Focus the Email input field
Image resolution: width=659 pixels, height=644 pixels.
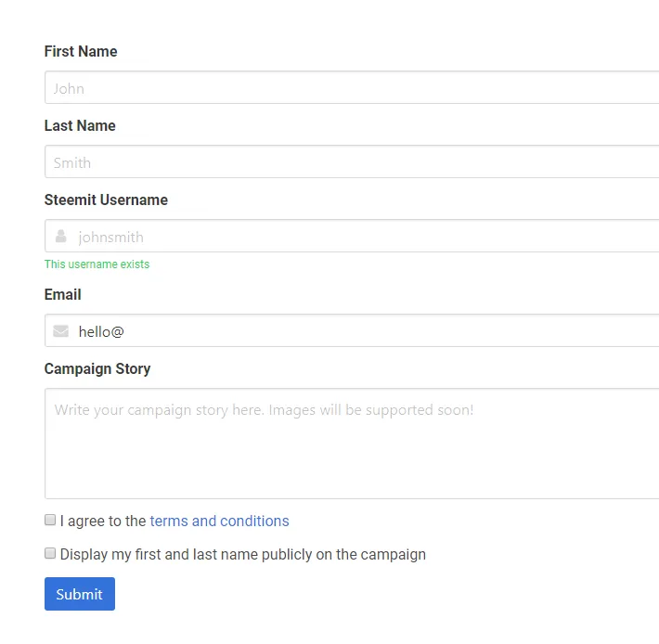[352, 330]
